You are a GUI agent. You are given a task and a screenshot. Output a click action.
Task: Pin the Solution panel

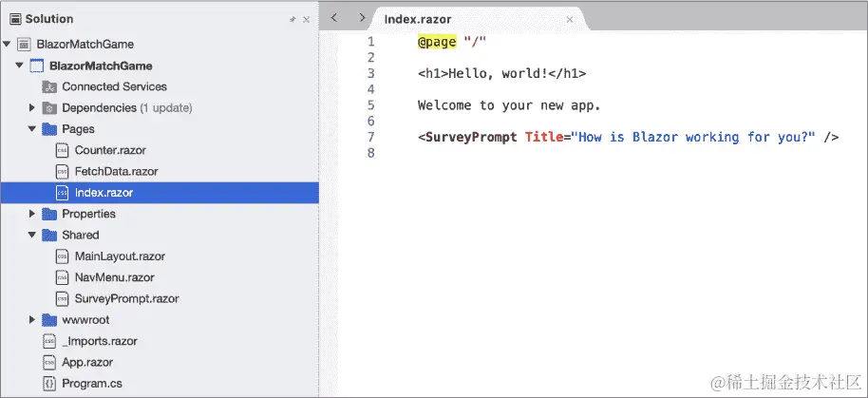click(x=292, y=19)
